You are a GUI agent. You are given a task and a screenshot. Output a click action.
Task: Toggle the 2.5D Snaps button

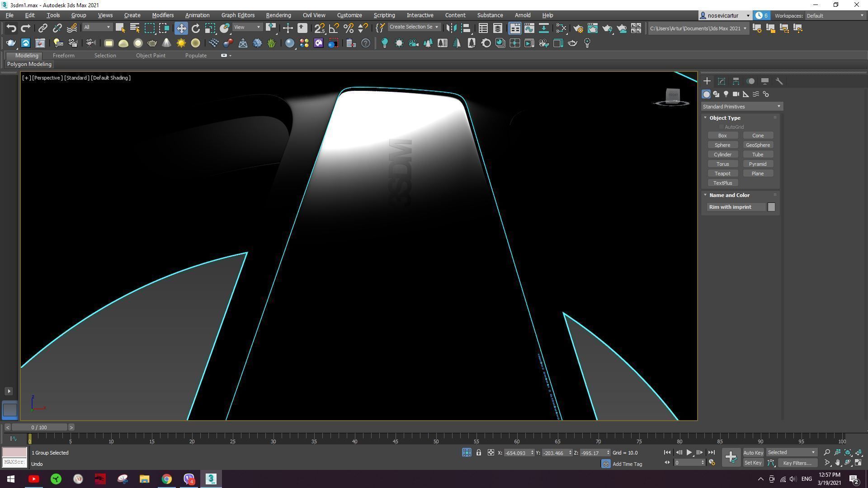pyautogui.click(x=319, y=28)
